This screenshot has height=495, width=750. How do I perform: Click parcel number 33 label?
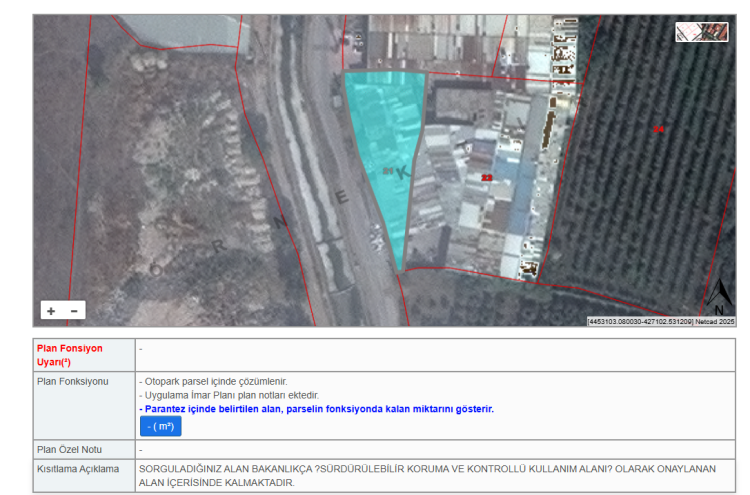click(x=487, y=177)
